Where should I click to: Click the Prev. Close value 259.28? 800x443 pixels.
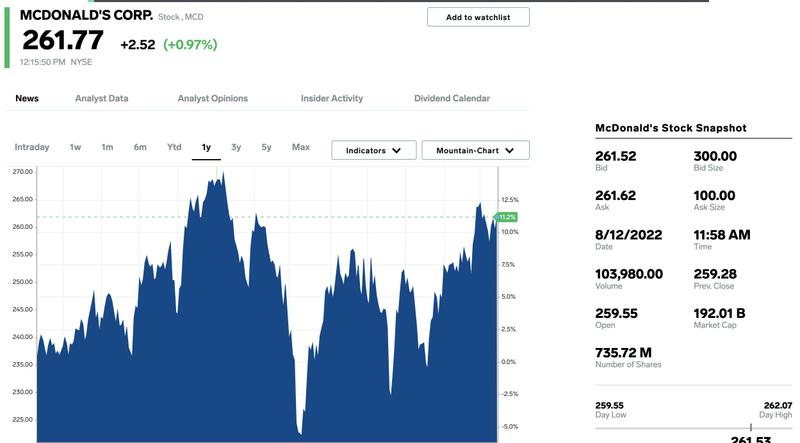coord(715,274)
